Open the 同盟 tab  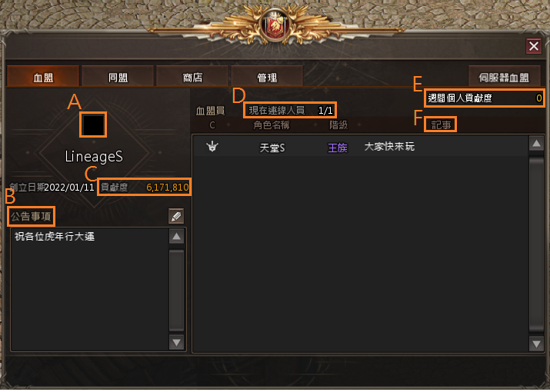coord(118,77)
